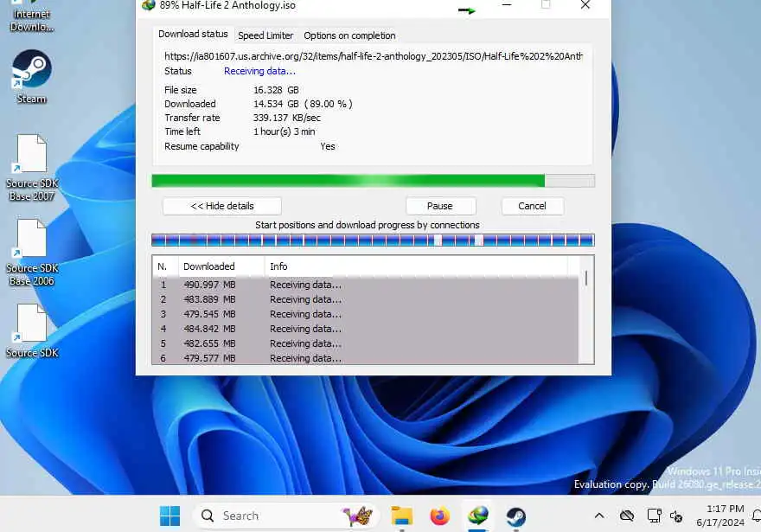761x532 pixels.
Task: Click the taskbar Search box
Action: (285, 516)
